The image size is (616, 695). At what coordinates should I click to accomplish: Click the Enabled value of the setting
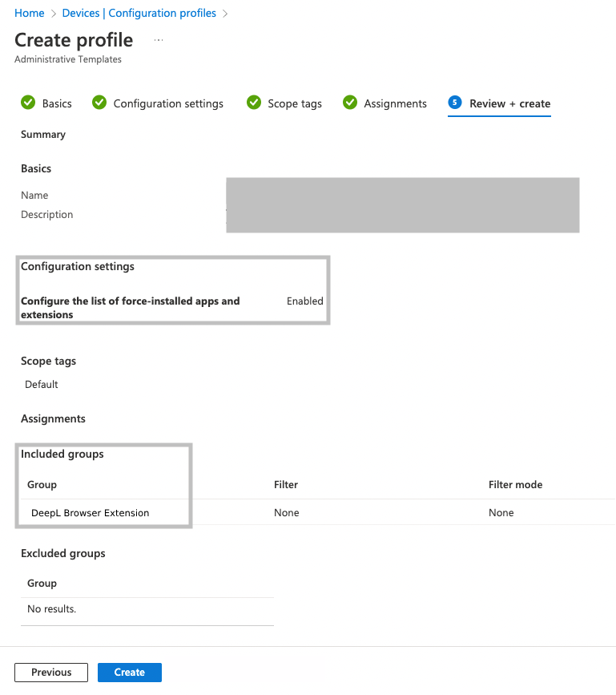pos(304,301)
